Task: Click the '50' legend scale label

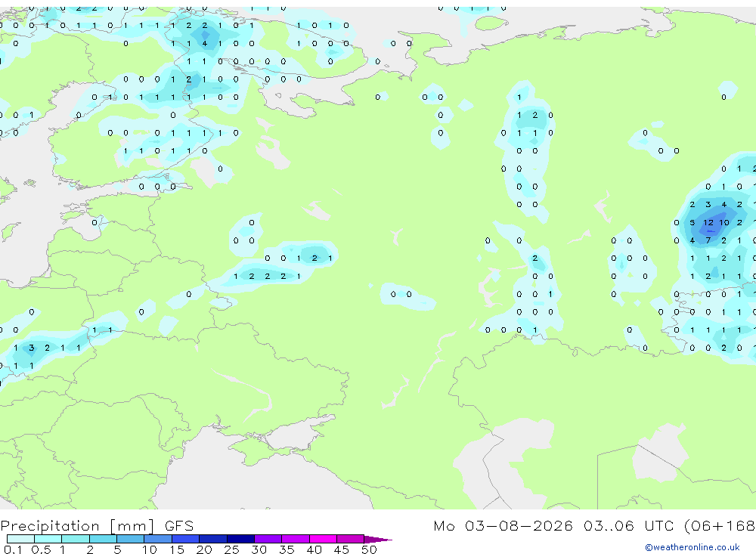Action: click(x=369, y=549)
